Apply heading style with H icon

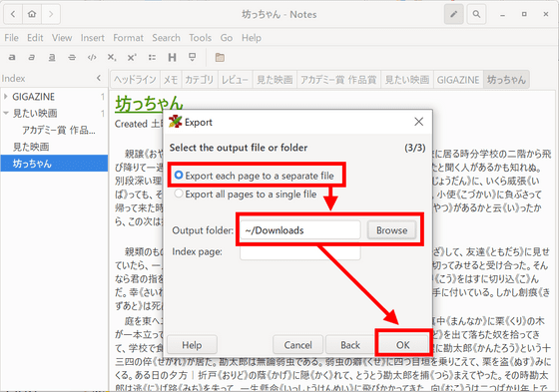click(x=172, y=57)
